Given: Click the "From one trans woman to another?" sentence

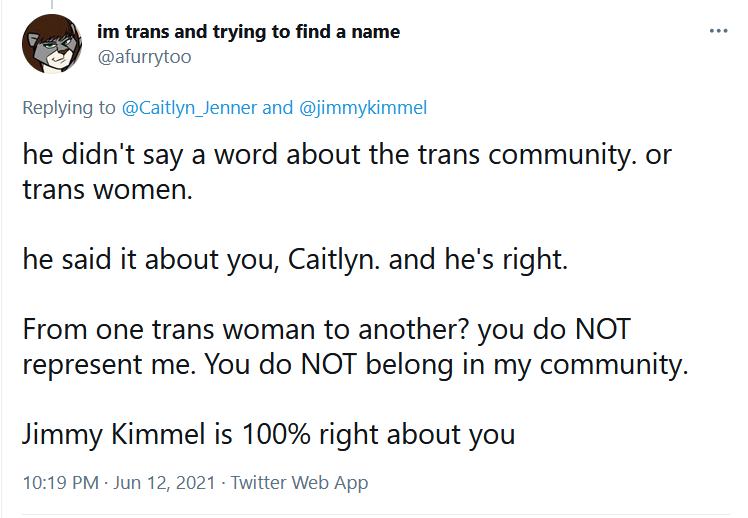Looking at the screenshot, I should pos(247,330).
